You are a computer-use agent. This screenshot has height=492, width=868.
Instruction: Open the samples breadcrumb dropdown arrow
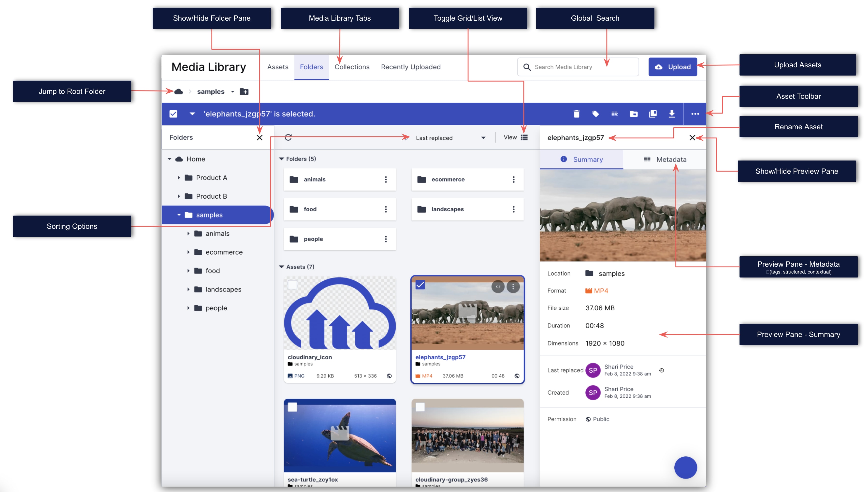click(232, 92)
